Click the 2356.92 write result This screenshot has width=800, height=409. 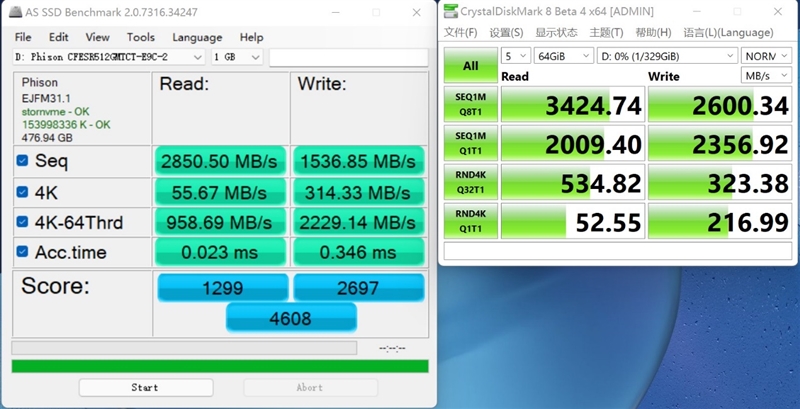coord(719,143)
